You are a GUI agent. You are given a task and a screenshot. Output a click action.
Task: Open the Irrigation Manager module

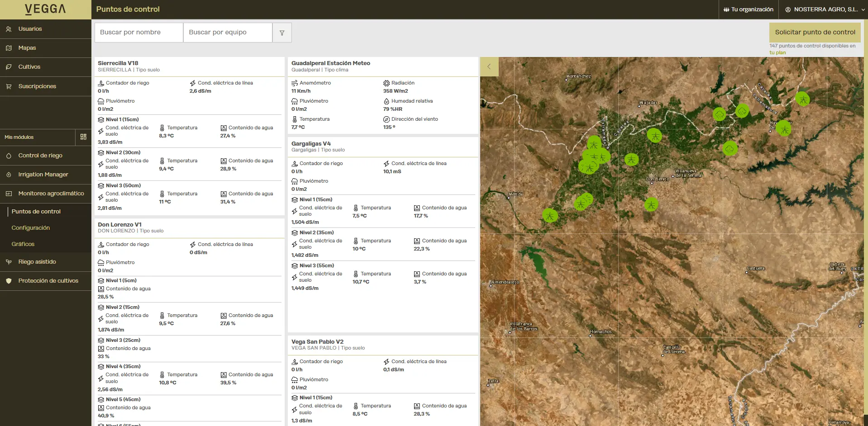pyautogui.click(x=45, y=175)
